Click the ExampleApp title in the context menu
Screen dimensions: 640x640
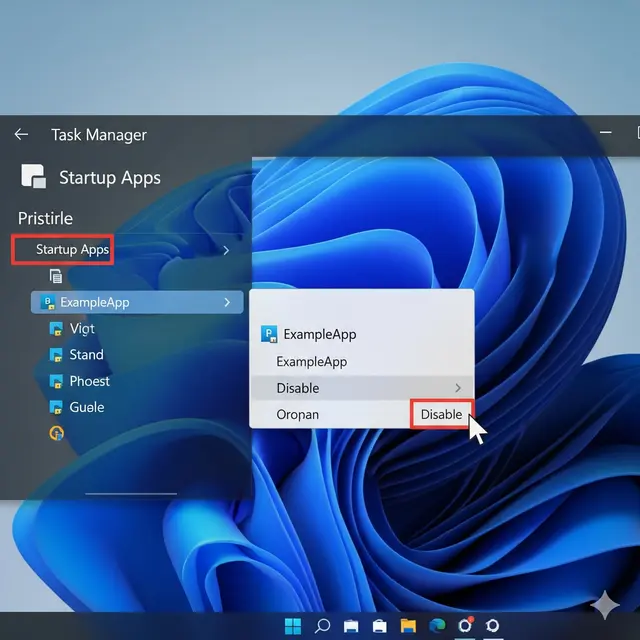point(320,335)
